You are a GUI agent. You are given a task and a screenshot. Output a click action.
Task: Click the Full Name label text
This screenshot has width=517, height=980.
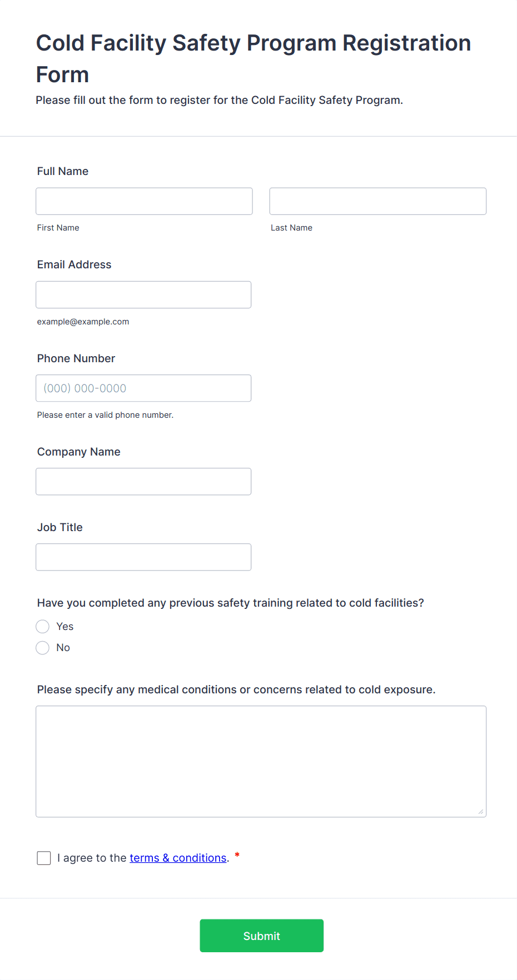(x=63, y=171)
